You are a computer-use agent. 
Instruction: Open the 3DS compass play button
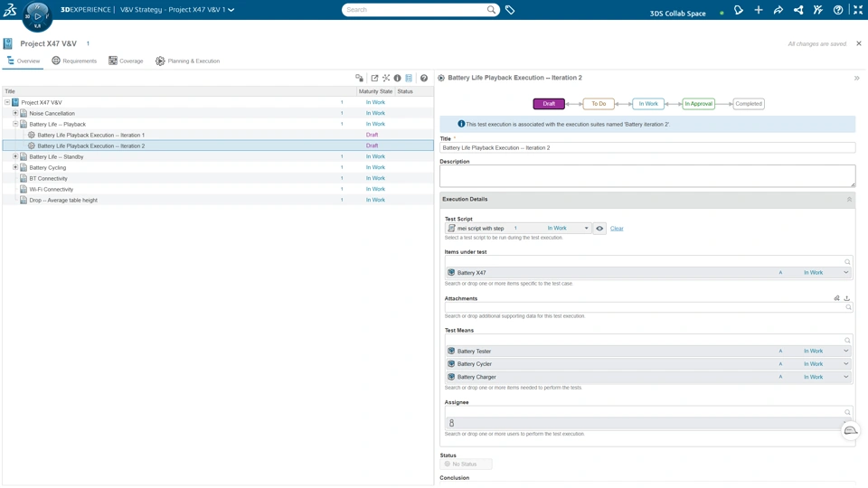click(x=37, y=16)
